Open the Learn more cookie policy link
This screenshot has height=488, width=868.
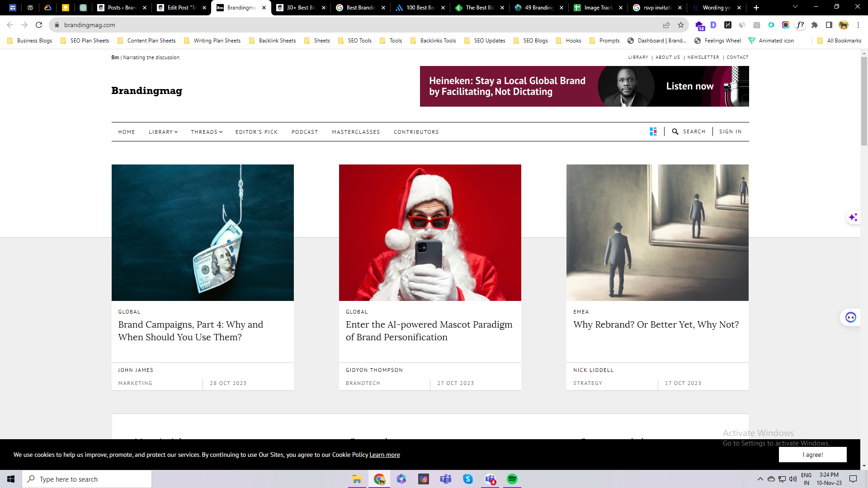click(385, 455)
